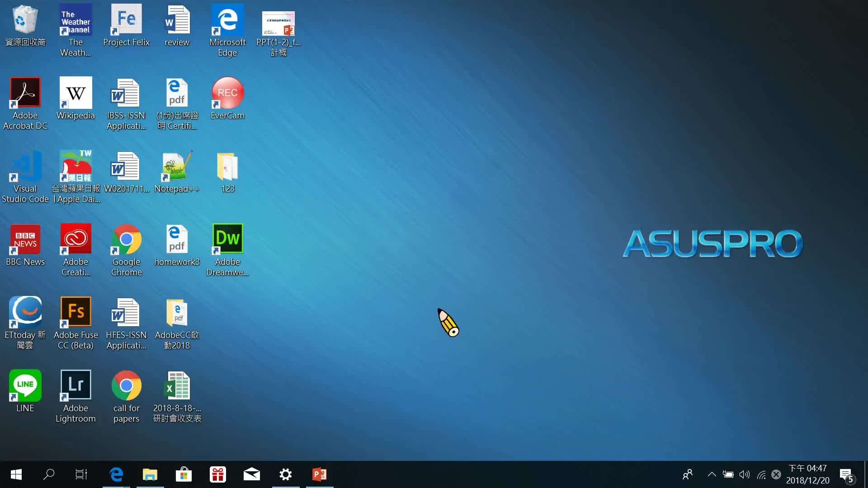Select the Adobe Dreamweaver shortcut
Image resolution: width=868 pixels, height=488 pixels.
[227, 250]
